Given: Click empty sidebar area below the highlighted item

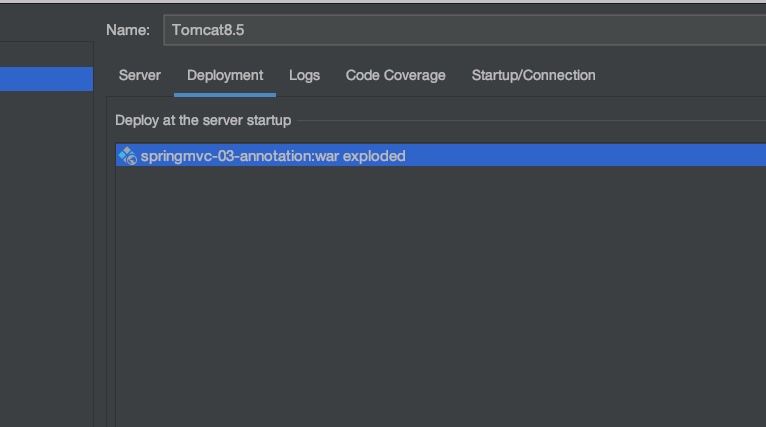Looking at the screenshot, I should (x=46, y=250).
